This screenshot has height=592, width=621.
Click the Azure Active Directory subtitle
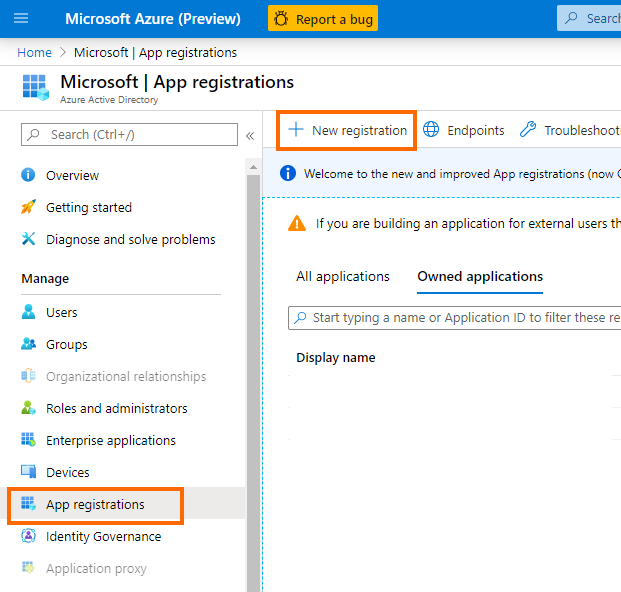coord(109,100)
